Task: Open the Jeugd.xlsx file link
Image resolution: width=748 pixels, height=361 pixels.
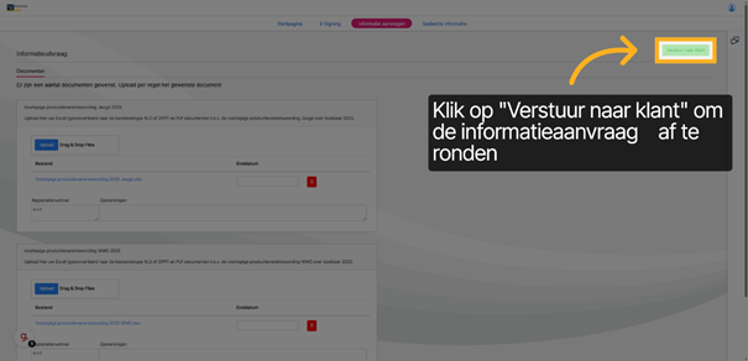Action: point(89,179)
